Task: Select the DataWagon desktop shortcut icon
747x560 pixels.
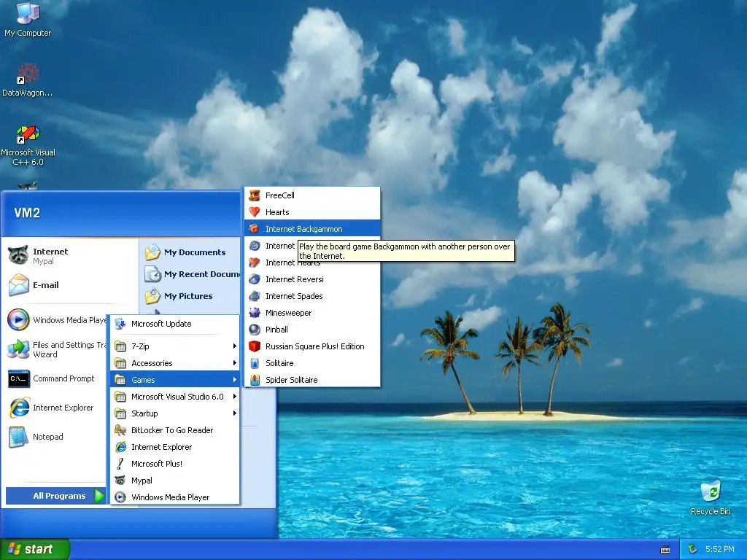Action: coord(28,80)
